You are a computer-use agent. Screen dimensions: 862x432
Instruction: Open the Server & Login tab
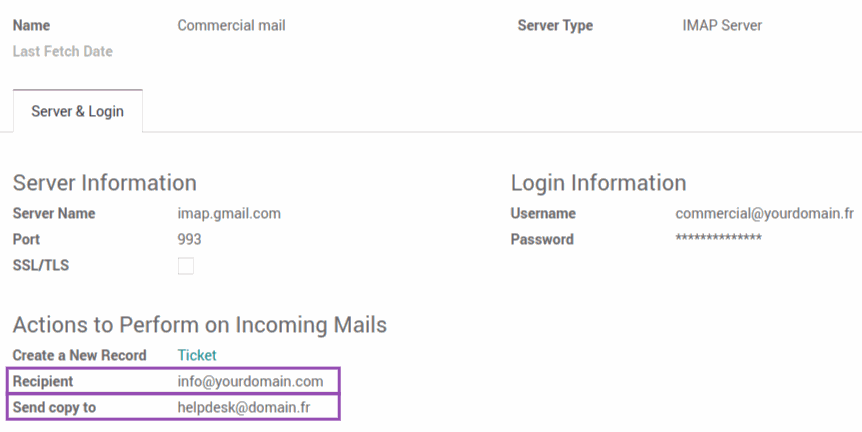click(x=78, y=111)
